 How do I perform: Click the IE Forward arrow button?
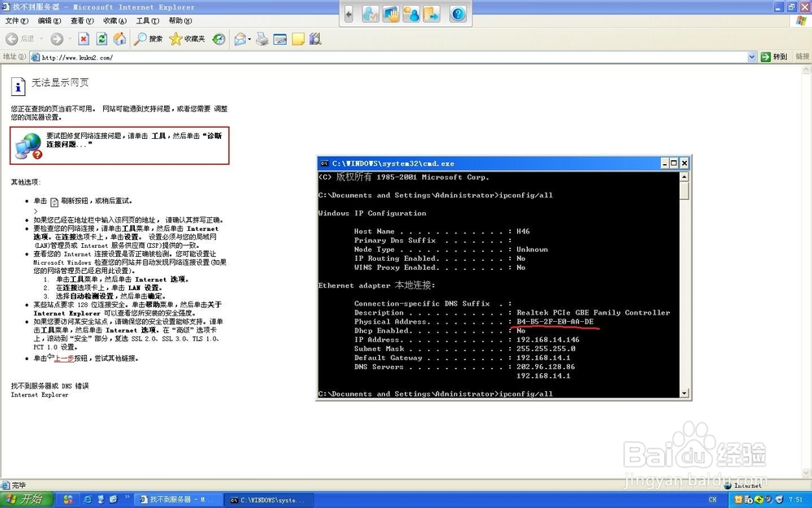[x=57, y=39]
